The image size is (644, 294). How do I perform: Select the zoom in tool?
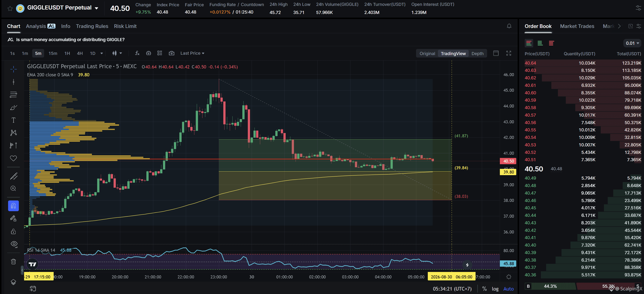coord(14,189)
